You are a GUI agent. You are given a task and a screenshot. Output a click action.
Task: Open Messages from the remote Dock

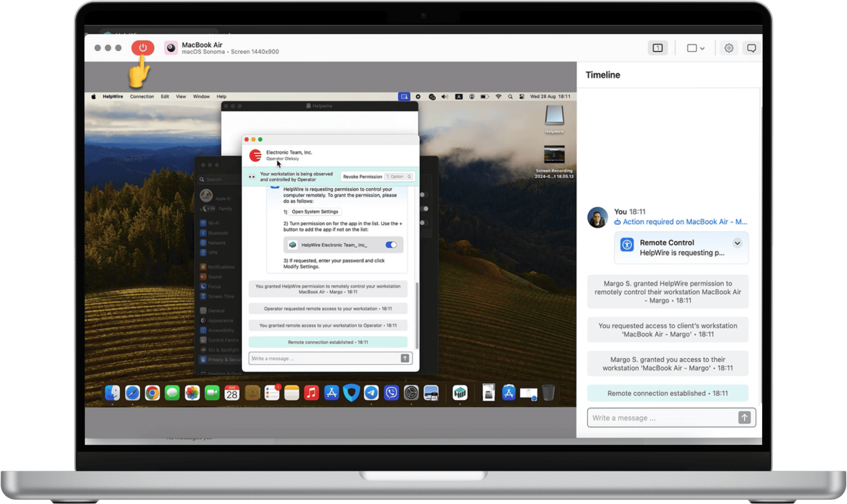point(172,393)
